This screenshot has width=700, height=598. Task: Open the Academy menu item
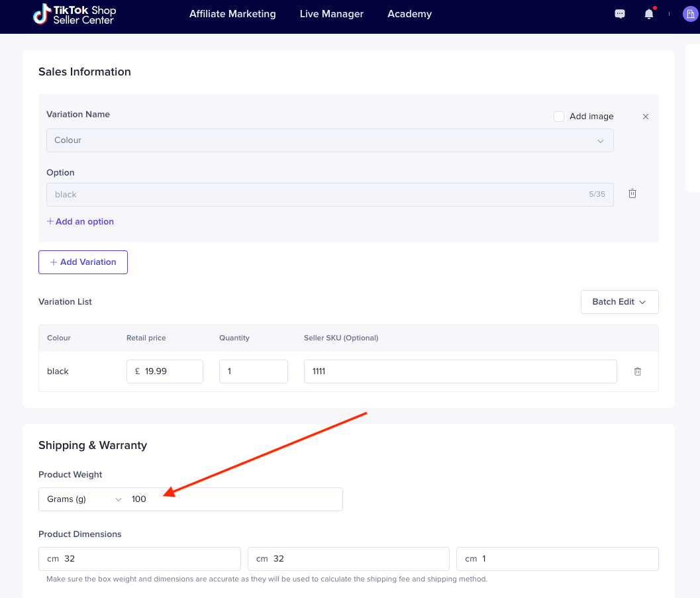pyautogui.click(x=409, y=14)
